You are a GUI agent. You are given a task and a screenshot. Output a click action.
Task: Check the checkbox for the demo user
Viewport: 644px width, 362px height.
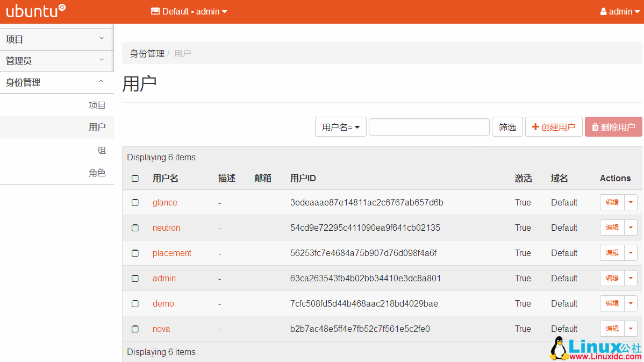coord(135,303)
